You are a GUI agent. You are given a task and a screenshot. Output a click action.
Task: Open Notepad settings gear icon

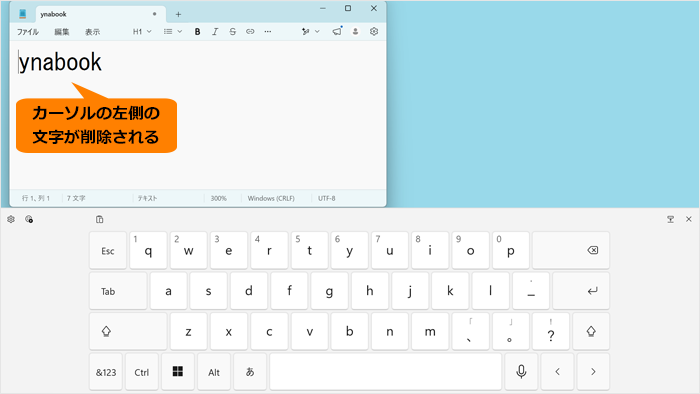click(374, 31)
